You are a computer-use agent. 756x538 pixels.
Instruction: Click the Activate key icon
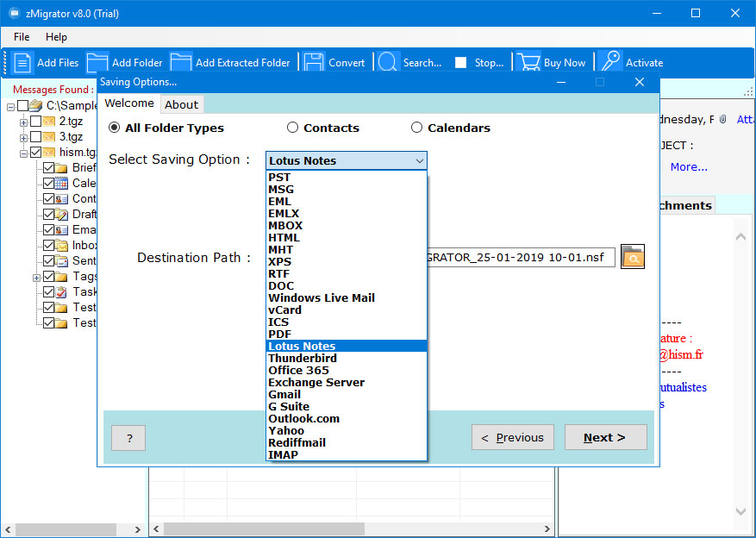610,62
